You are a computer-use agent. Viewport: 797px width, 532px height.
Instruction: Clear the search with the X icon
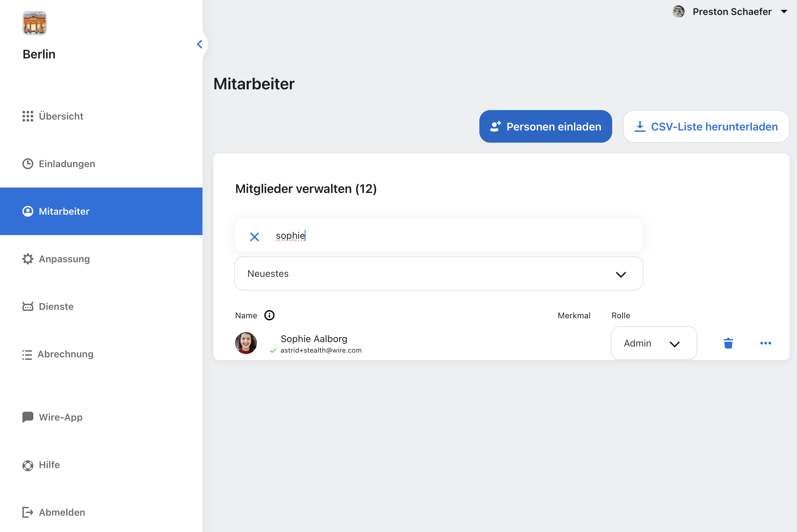(254, 237)
